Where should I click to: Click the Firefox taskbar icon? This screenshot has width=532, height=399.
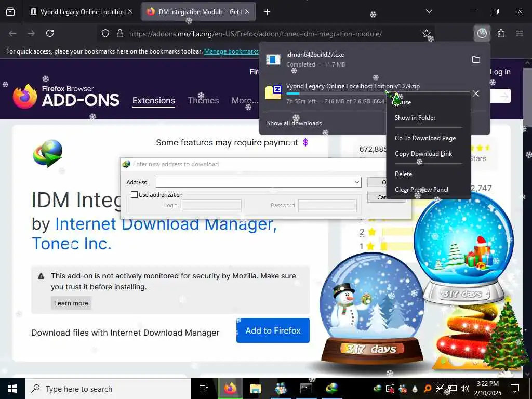[x=230, y=389]
